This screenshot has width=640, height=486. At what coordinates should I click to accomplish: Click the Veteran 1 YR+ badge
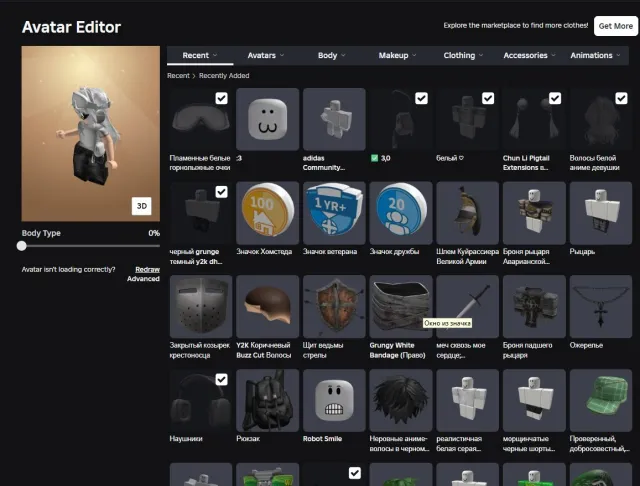tap(334, 213)
